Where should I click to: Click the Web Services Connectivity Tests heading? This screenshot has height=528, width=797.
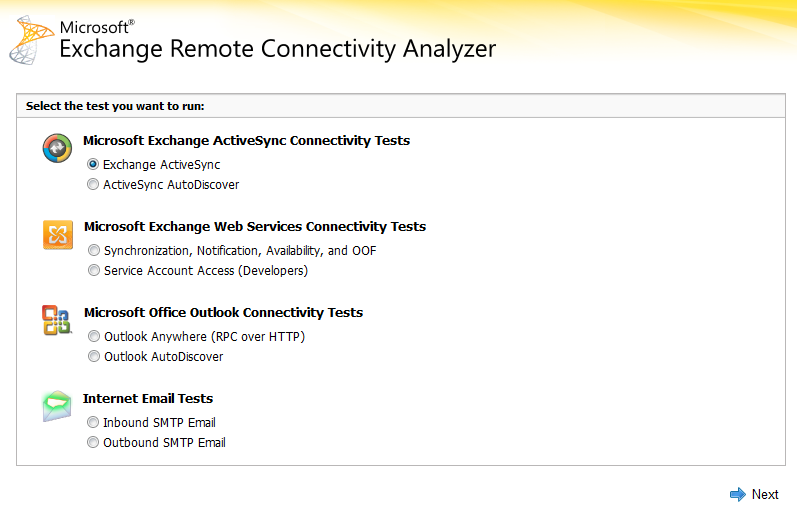255,227
